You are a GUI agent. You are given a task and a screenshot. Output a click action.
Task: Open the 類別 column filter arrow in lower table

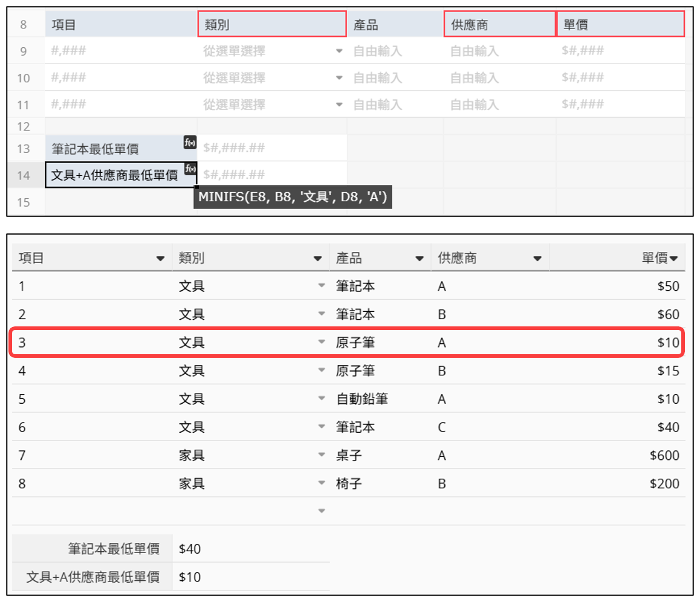[317, 259]
